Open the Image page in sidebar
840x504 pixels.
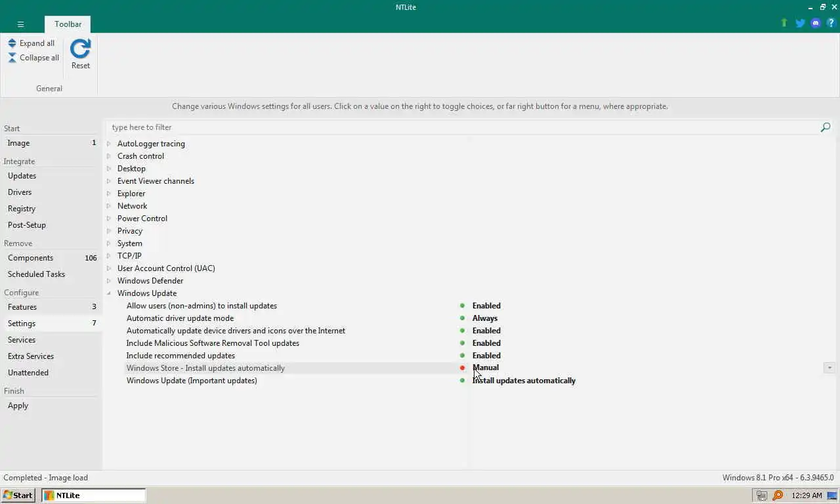pos(51,143)
